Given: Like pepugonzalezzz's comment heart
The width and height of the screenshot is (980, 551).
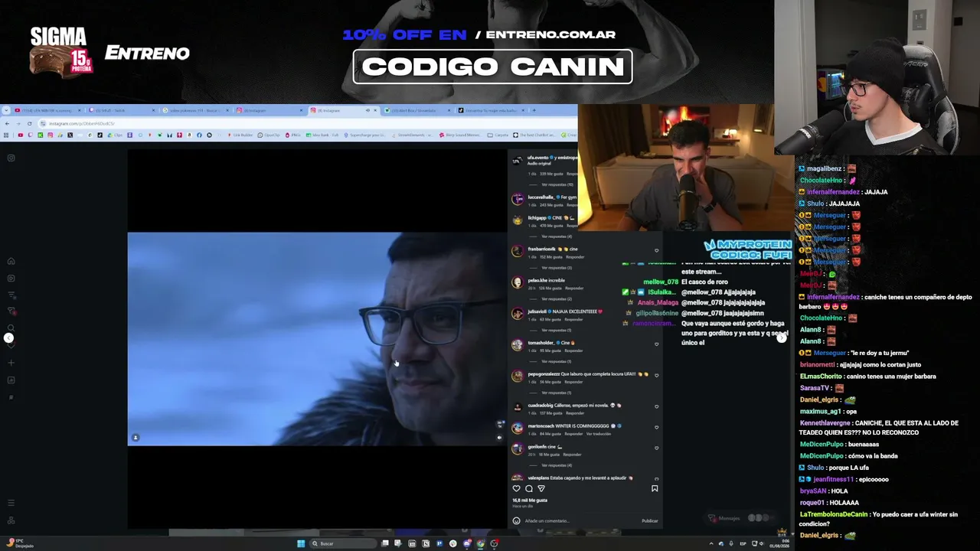Looking at the screenshot, I should (x=656, y=375).
